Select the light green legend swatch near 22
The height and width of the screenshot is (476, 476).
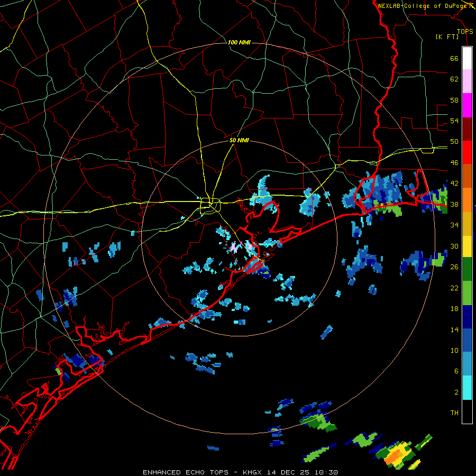[x=467, y=292]
